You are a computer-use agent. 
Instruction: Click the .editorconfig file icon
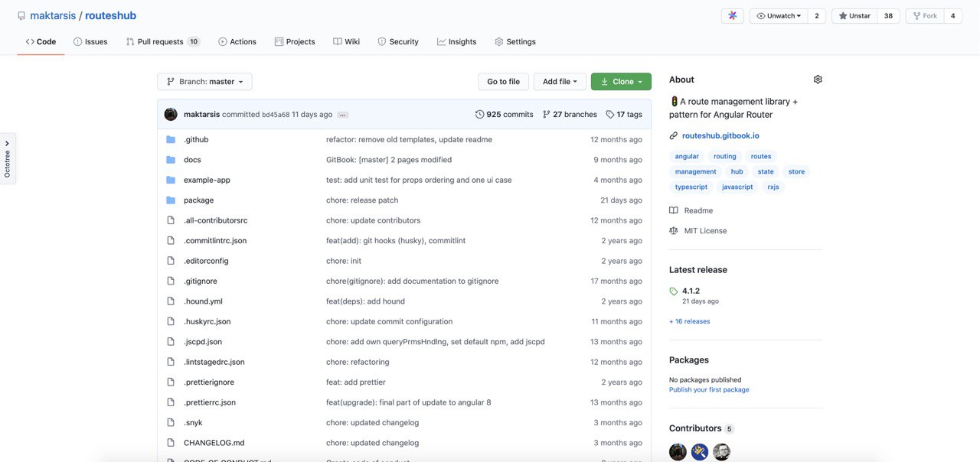171,261
